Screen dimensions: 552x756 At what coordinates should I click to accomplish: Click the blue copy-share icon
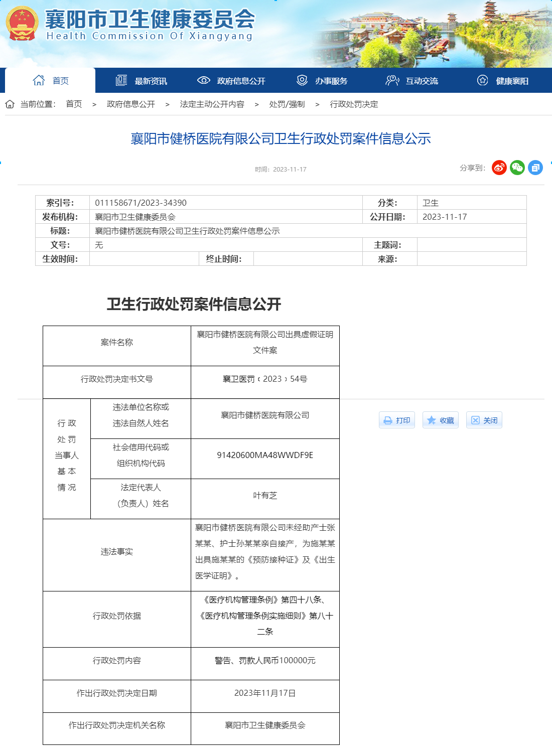[x=535, y=168]
